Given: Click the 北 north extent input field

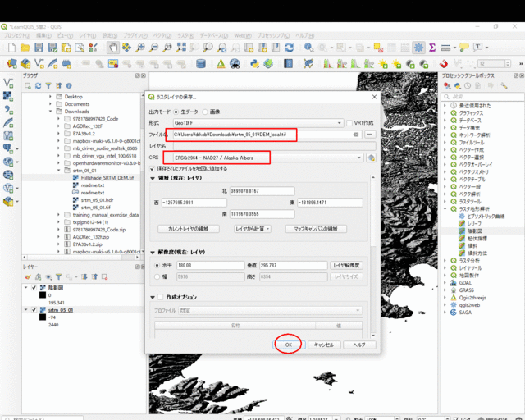Looking at the screenshot, I should tap(262, 191).
